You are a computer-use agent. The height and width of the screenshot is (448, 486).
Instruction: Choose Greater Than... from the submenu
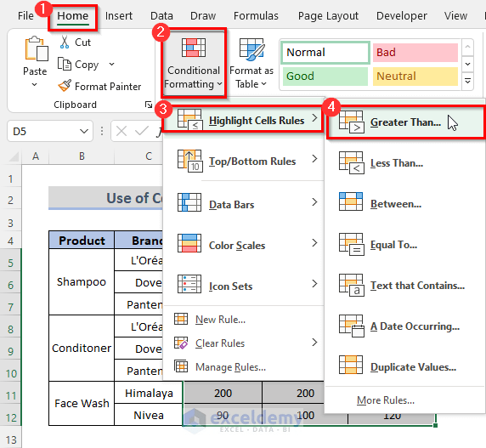coord(404,122)
